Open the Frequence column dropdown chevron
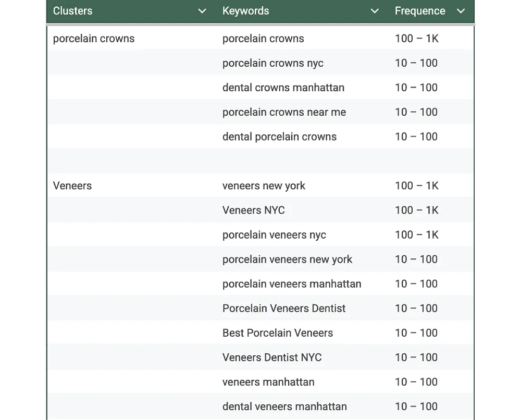The image size is (521, 420). point(461,11)
